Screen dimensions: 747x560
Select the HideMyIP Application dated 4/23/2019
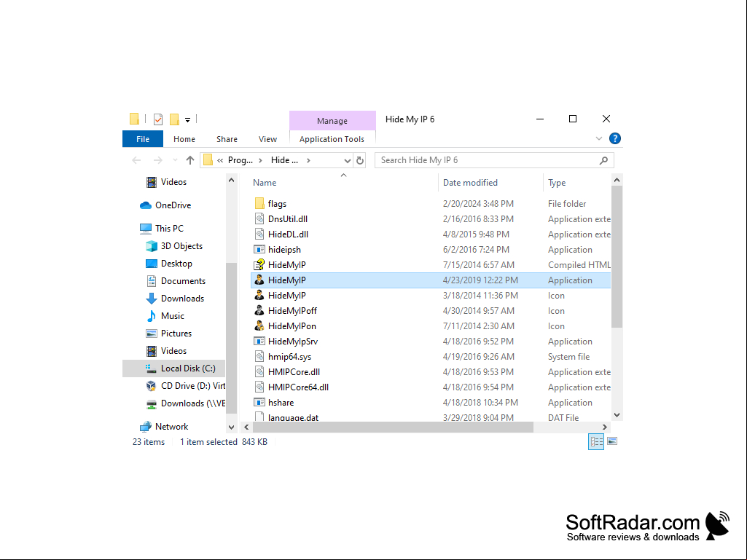(x=430, y=280)
